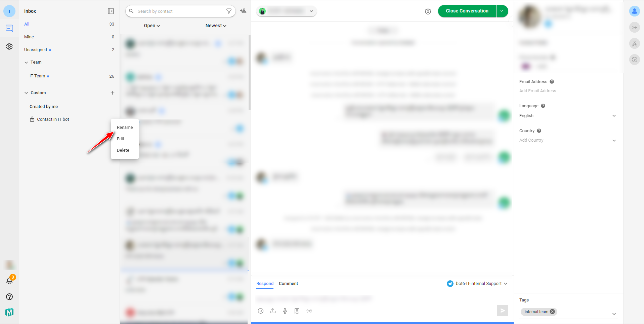Open the Close Conversation arrow dropdown
Image resolution: width=644 pixels, height=324 pixels.
pyautogui.click(x=502, y=11)
